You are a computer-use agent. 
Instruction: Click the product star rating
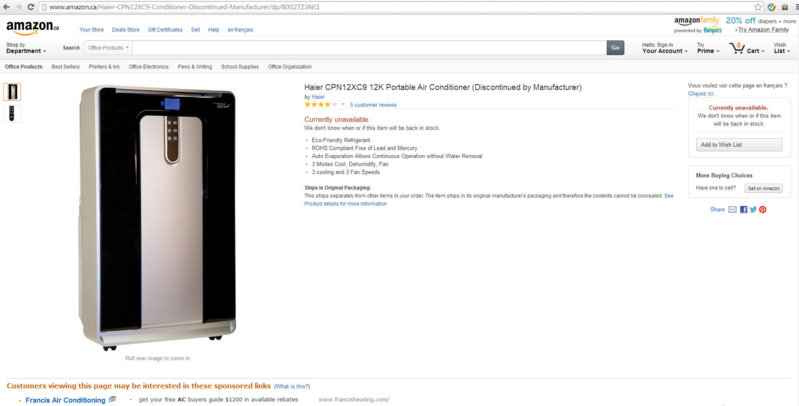coord(321,104)
